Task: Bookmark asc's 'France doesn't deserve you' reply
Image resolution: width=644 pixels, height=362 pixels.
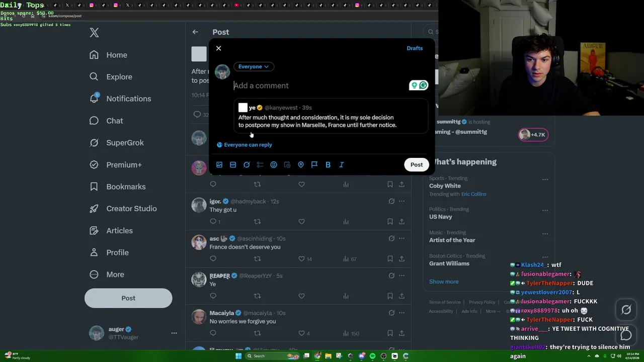Action: click(x=390, y=258)
